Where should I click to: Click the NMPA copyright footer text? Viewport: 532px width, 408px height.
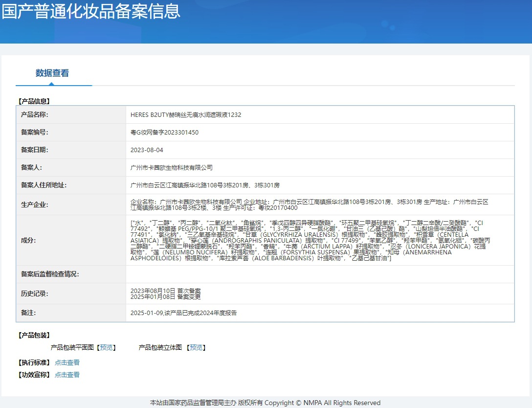(x=265, y=403)
